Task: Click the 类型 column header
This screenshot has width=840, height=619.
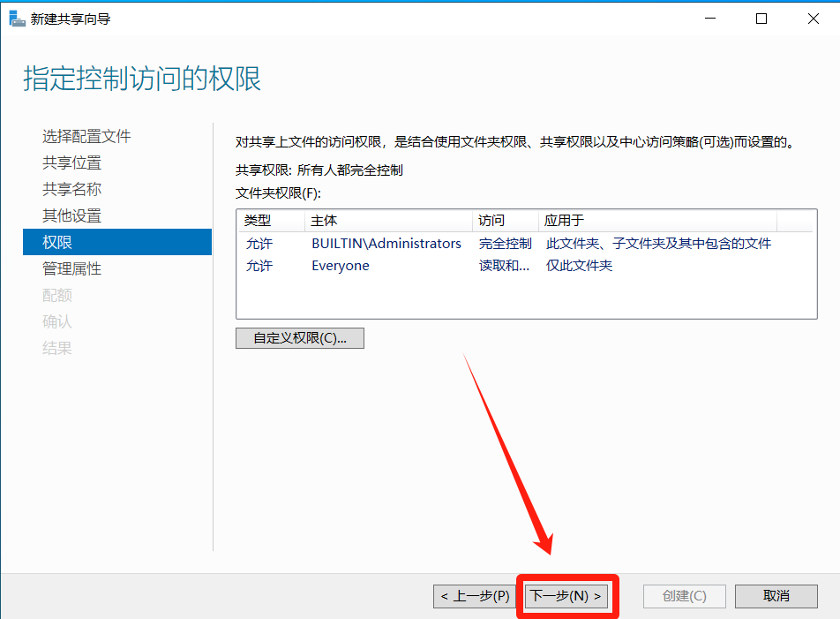Action: (258, 221)
